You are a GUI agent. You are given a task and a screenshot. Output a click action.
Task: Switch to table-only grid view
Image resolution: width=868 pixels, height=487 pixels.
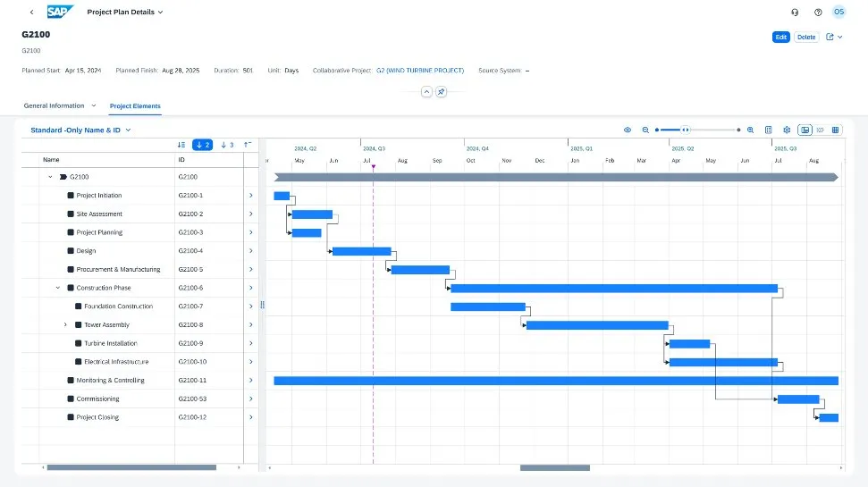(x=836, y=130)
